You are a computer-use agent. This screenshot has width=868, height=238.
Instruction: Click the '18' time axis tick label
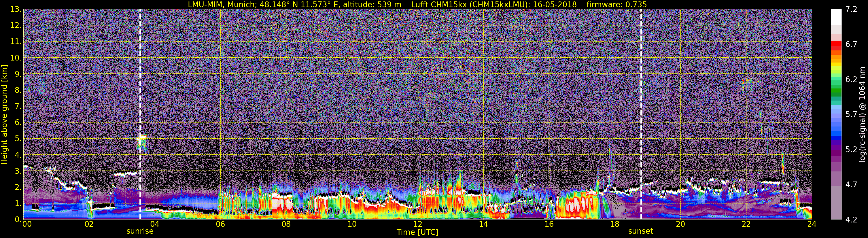614,224
